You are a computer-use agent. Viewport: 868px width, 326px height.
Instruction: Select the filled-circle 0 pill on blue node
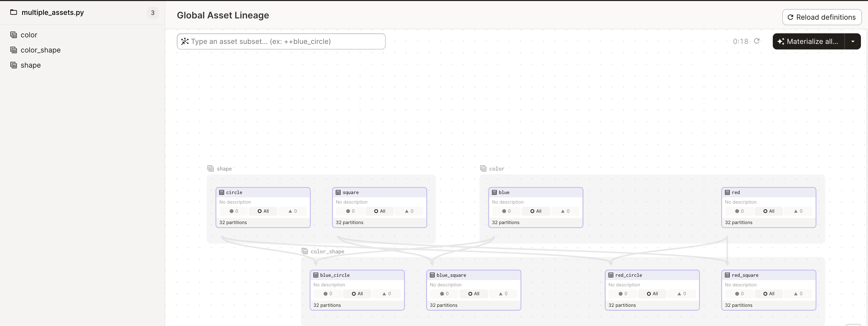tap(506, 211)
